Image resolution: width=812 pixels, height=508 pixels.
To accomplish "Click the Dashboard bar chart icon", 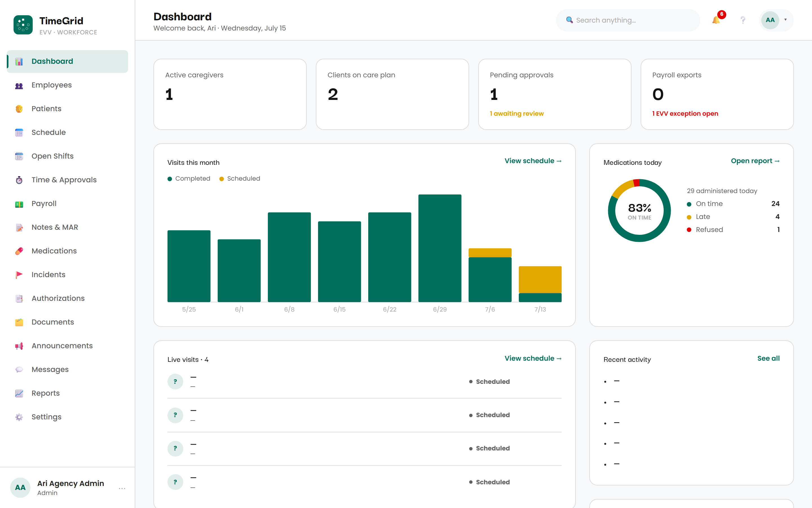I will [19, 62].
